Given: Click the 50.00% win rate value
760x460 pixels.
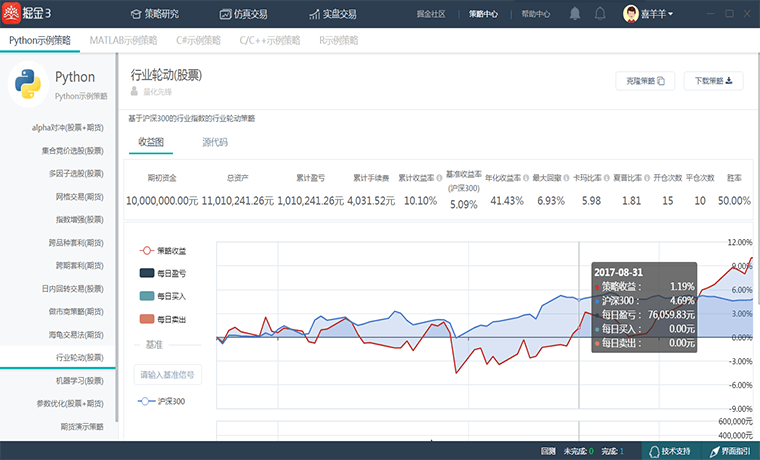Looking at the screenshot, I should tap(734, 201).
